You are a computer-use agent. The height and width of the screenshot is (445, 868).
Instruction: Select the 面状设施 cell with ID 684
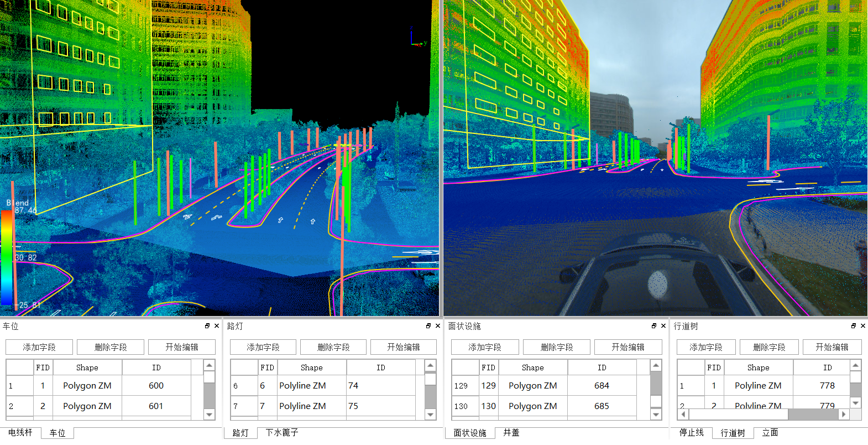point(602,386)
